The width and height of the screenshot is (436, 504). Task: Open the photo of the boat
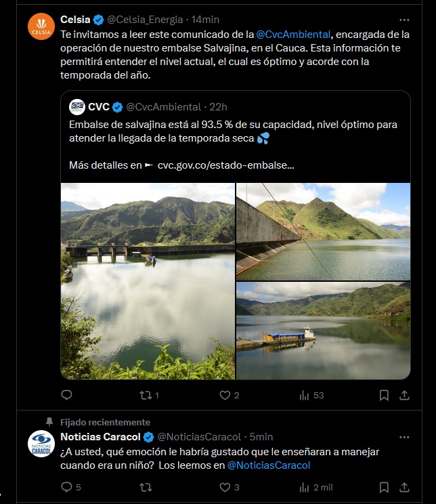pyautogui.click(x=323, y=331)
